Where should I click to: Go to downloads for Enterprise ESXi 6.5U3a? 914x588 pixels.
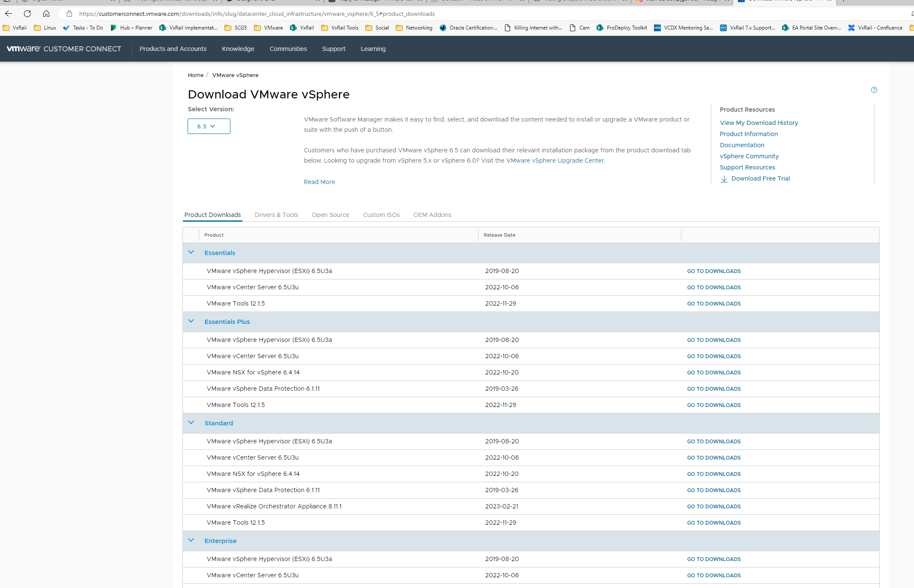[x=714, y=559]
